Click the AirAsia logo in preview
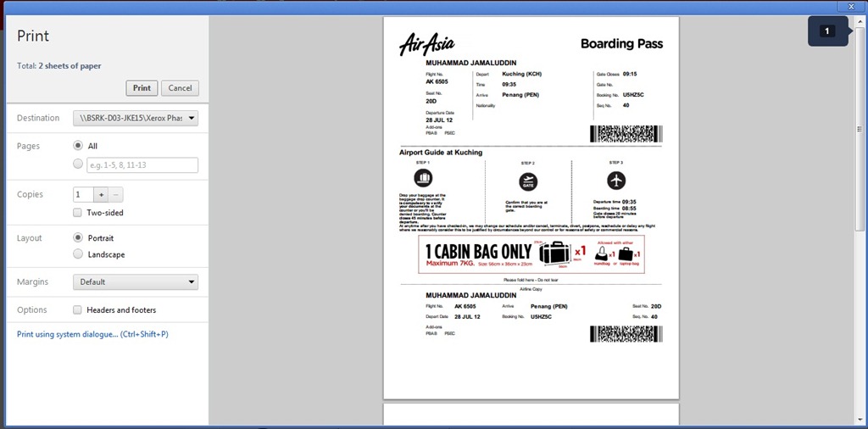 (x=427, y=43)
